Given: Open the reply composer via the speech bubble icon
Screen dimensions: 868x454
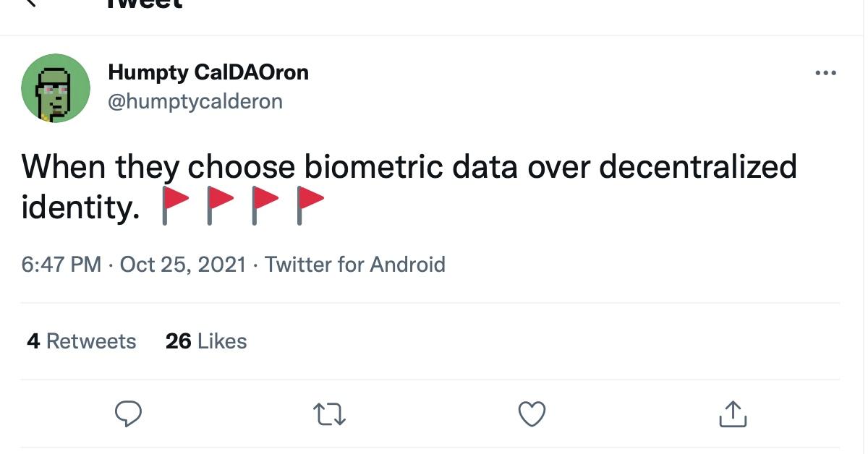Looking at the screenshot, I should click(x=129, y=414).
